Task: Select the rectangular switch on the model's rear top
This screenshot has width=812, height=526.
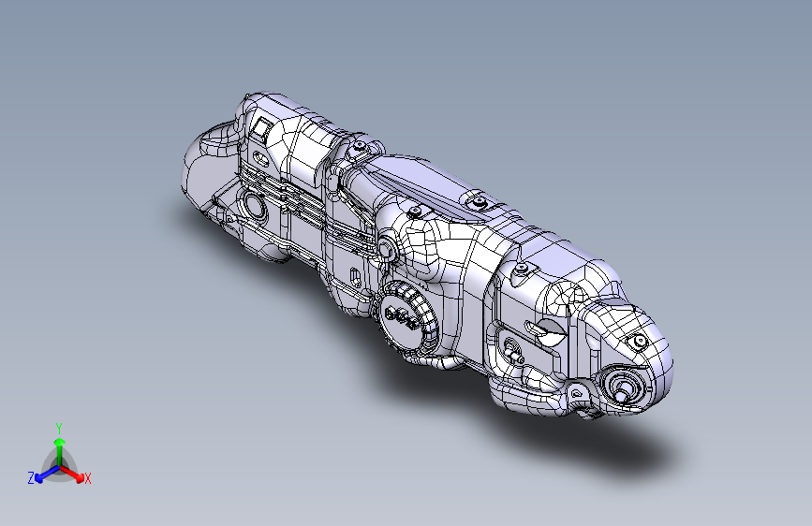Action: (261, 128)
